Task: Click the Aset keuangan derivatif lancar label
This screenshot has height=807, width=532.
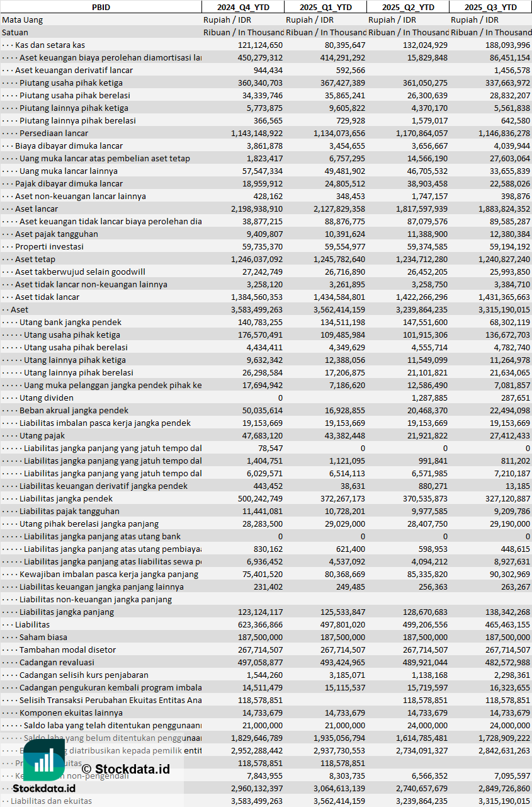Action: click(x=74, y=70)
